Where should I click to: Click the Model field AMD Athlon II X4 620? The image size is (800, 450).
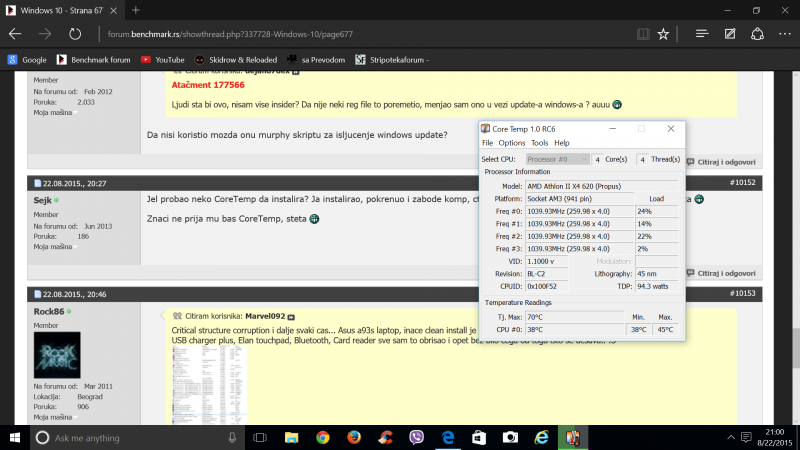pyautogui.click(x=602, y=186)
